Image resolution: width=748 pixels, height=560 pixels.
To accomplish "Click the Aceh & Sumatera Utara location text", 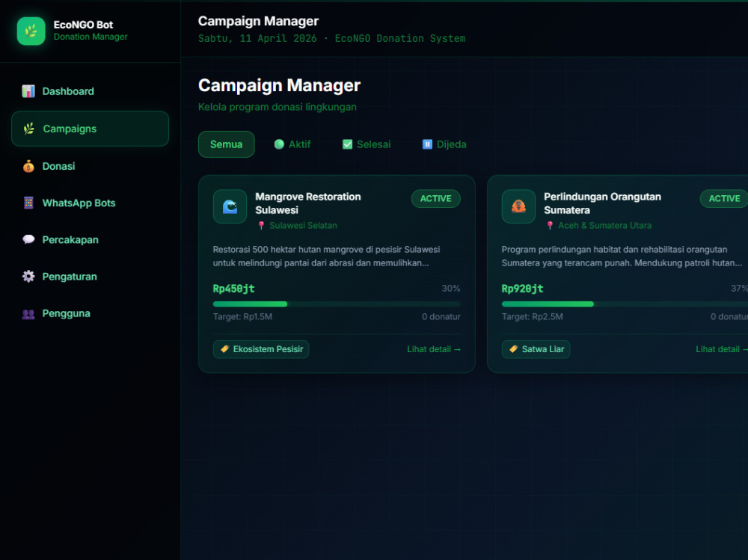I will (605, 226).
